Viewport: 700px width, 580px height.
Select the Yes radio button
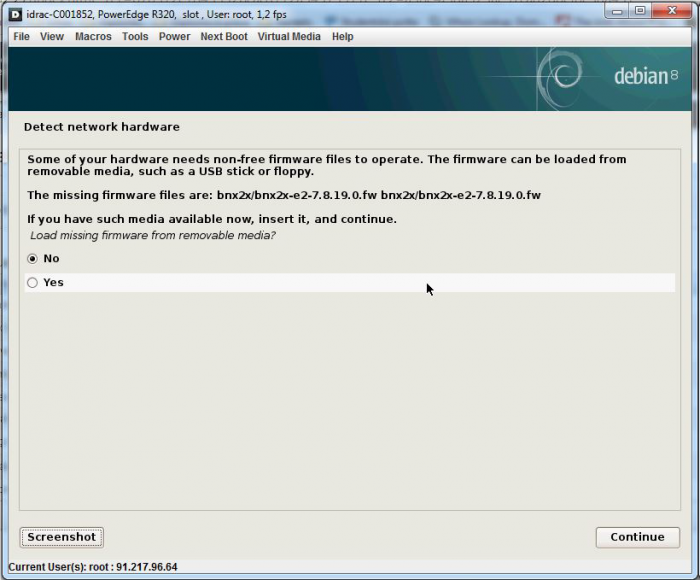click(32, 283)
